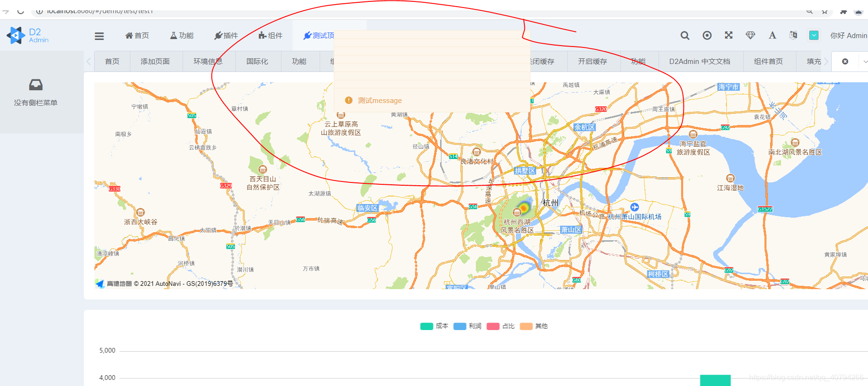The height and width of the screenshot is (386, 868).
Task: Bookmark the page with star icon
Action: point(825,11)
